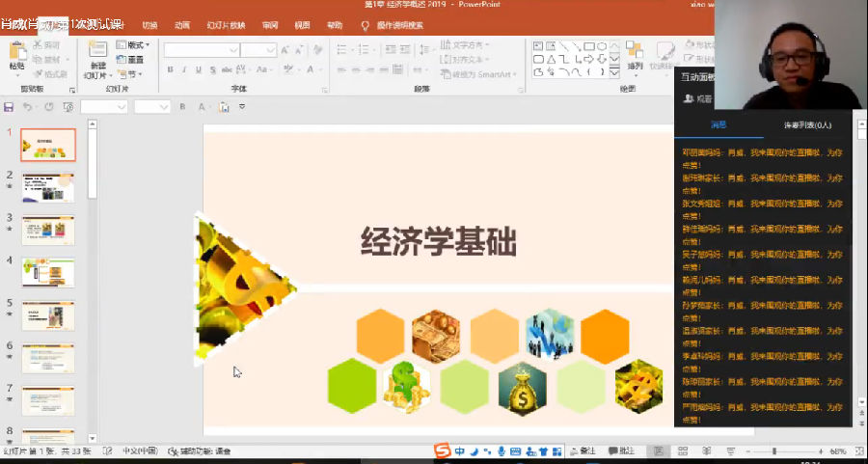The width and height of the screenshot is (868, 464).
Task: Click the Reset slide (重置) icon
Action: click(122, 60)
